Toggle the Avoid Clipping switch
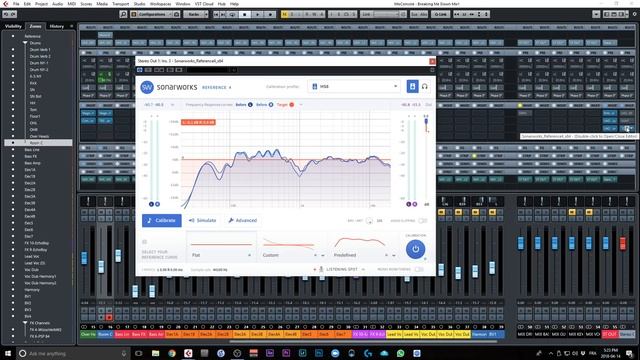640x360 pixels. tap(422, 221)
